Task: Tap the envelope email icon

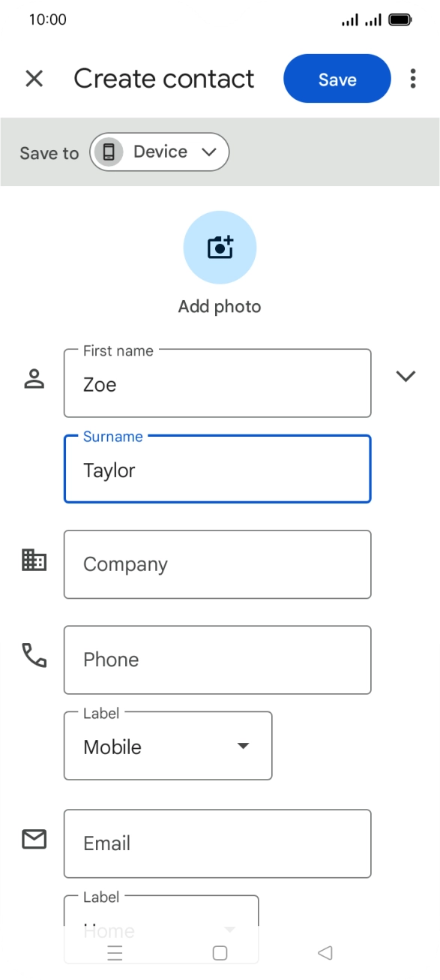Action: 34,839
